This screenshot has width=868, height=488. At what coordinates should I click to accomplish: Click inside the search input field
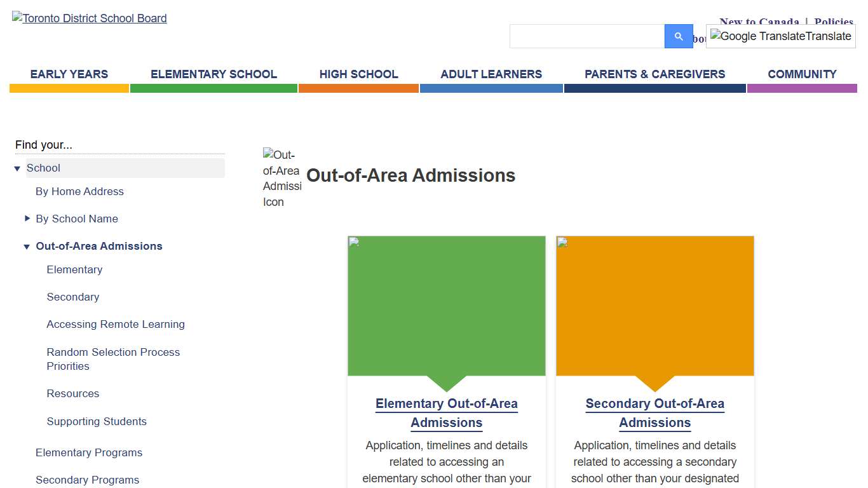(585, 36)
